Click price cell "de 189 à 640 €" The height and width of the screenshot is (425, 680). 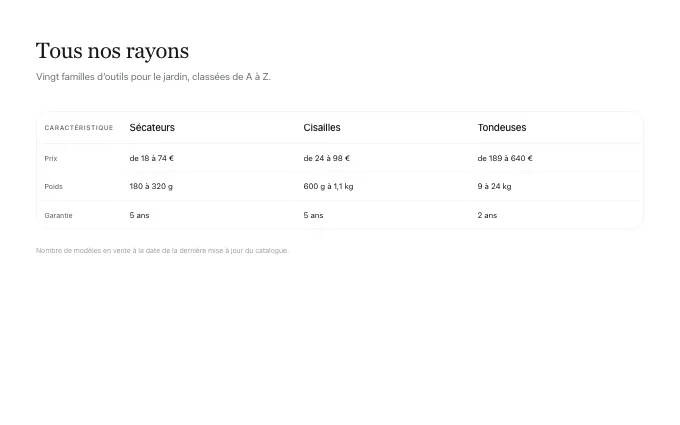tap(505, 158)
